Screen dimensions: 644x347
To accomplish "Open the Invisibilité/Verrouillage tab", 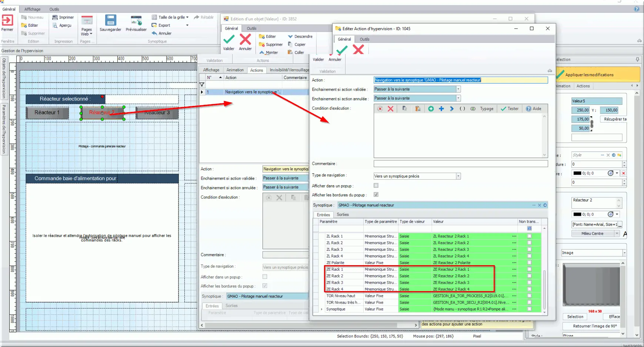I will 289,70.
